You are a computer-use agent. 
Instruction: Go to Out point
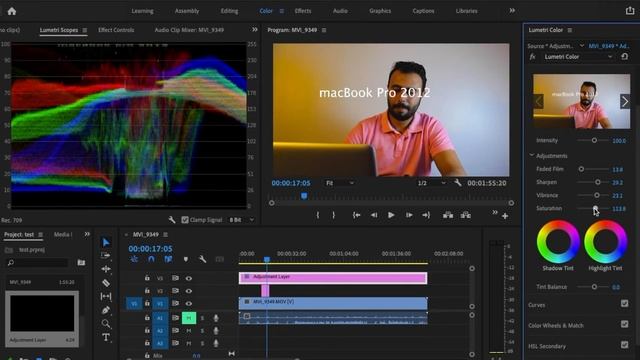426,215
